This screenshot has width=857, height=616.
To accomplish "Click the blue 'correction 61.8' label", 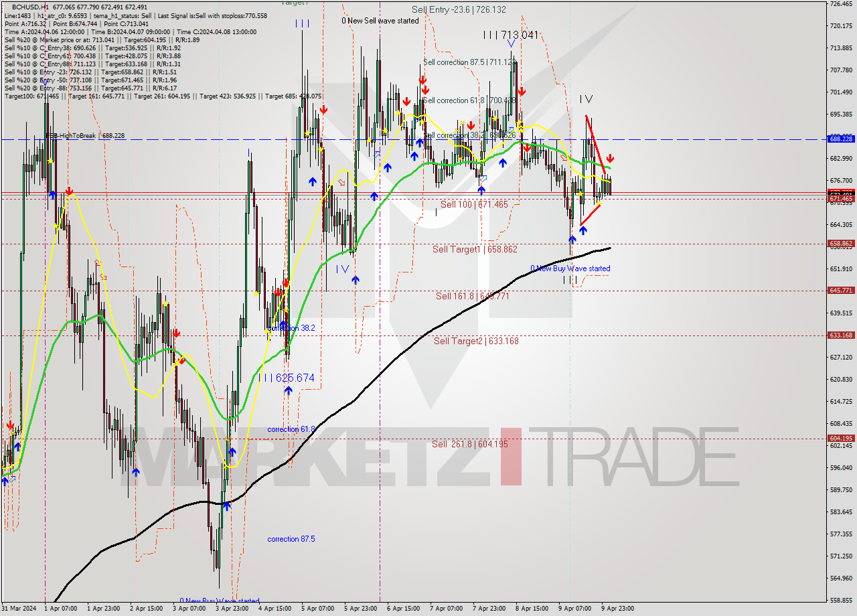I will click(291, 429).
